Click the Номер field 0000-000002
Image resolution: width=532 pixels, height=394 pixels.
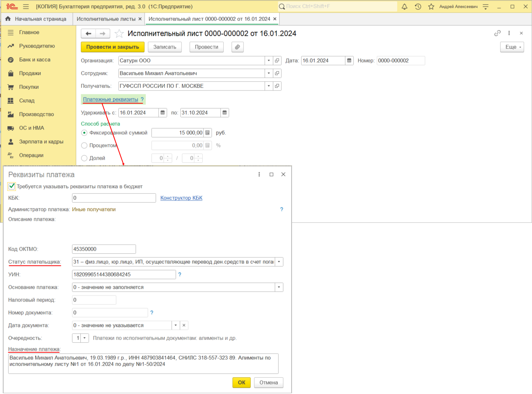click(401, 61)
